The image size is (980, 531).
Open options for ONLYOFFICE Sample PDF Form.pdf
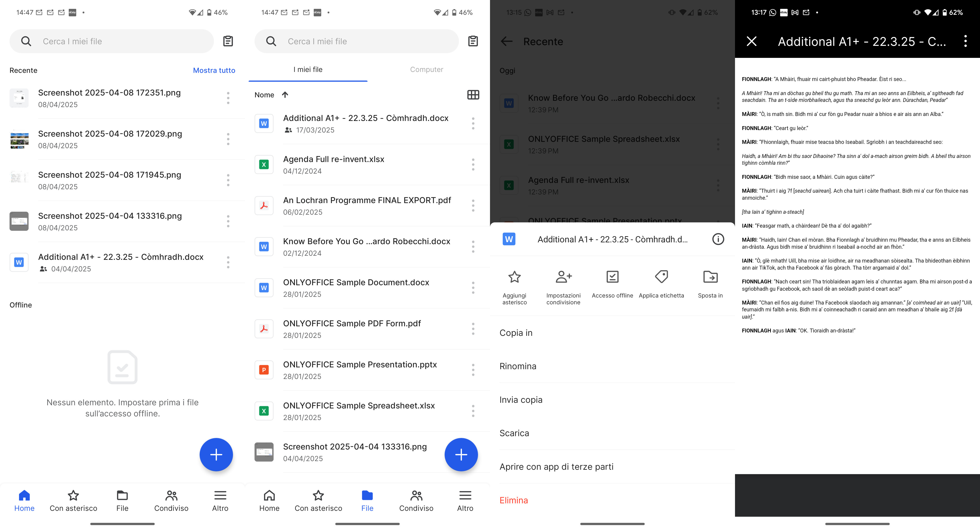point(473,329)
